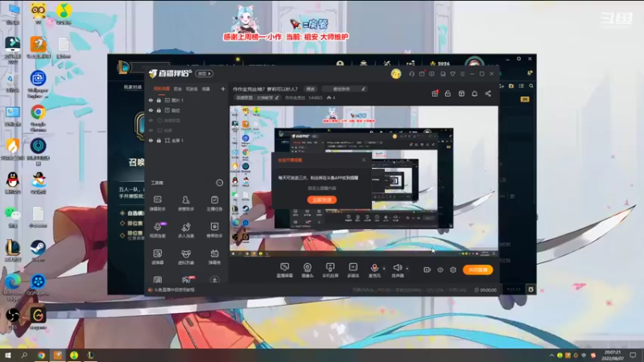Open the 读弹幕 tool
The height and width of the screenshot is (362, 644).
(x=158, y=257)
